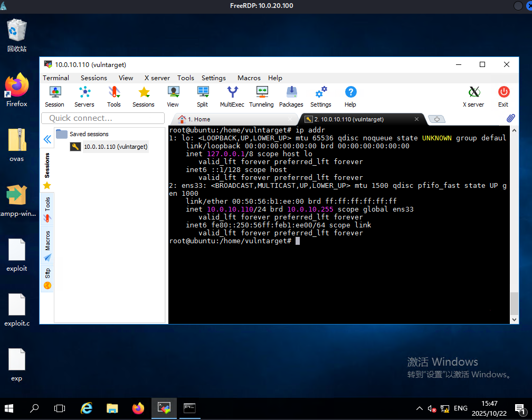This screenshot has width=532, height=420.
Task: Click the new tab button
Action: click(x=437, y=119)
